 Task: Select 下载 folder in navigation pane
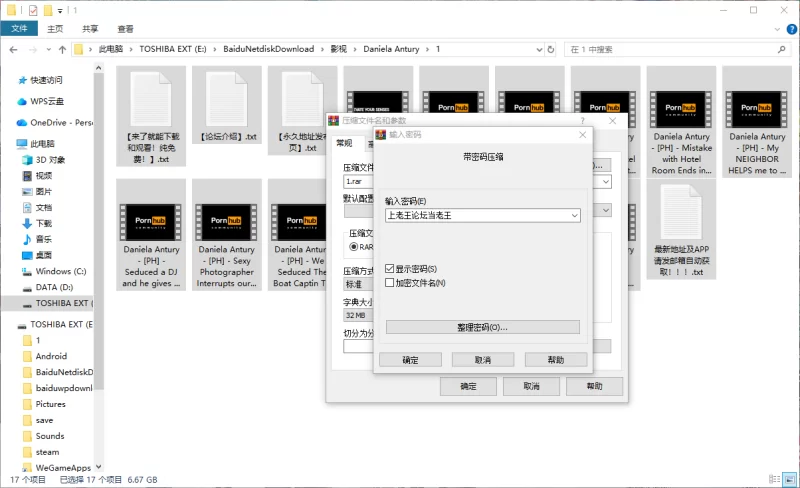tap(43, 223)
